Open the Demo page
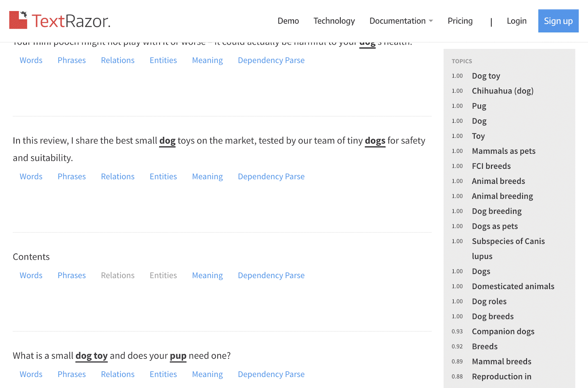Viewport: 588px width, 388px height. pyautogui.click(x=288, y=21)
